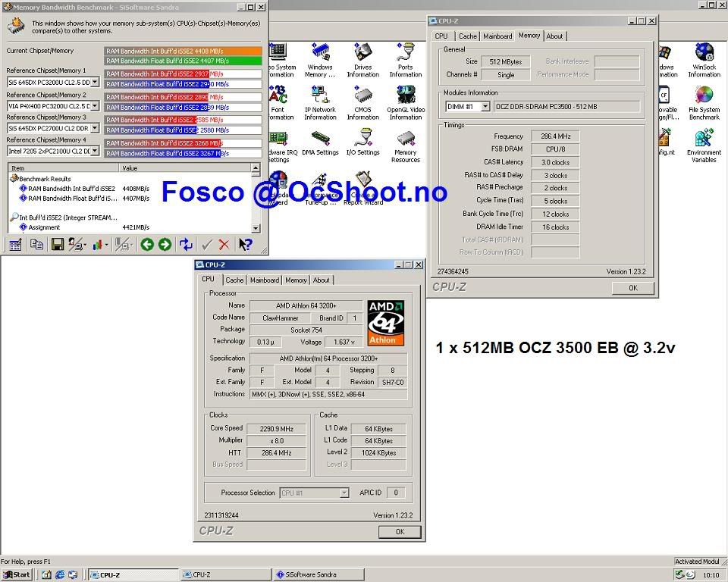This screenshot has width=728, height=582.
Task: Open Windows Memory Information icon
Action: coord(320,61)
